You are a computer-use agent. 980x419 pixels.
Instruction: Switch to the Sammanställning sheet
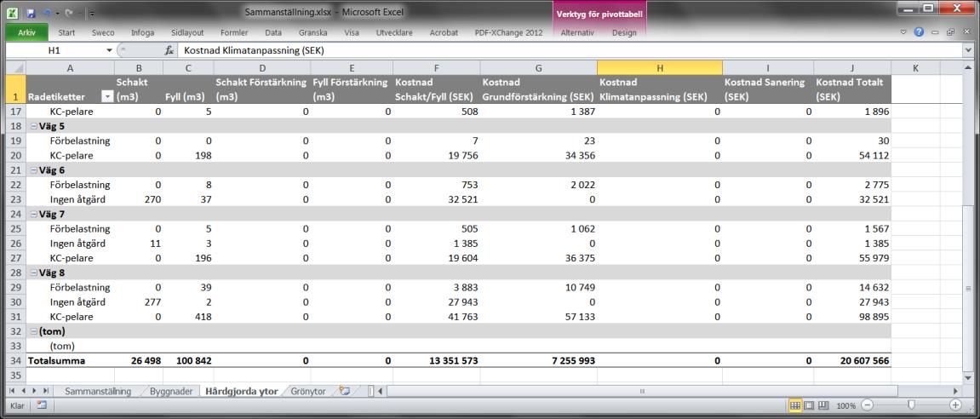[x=98, y=392]
